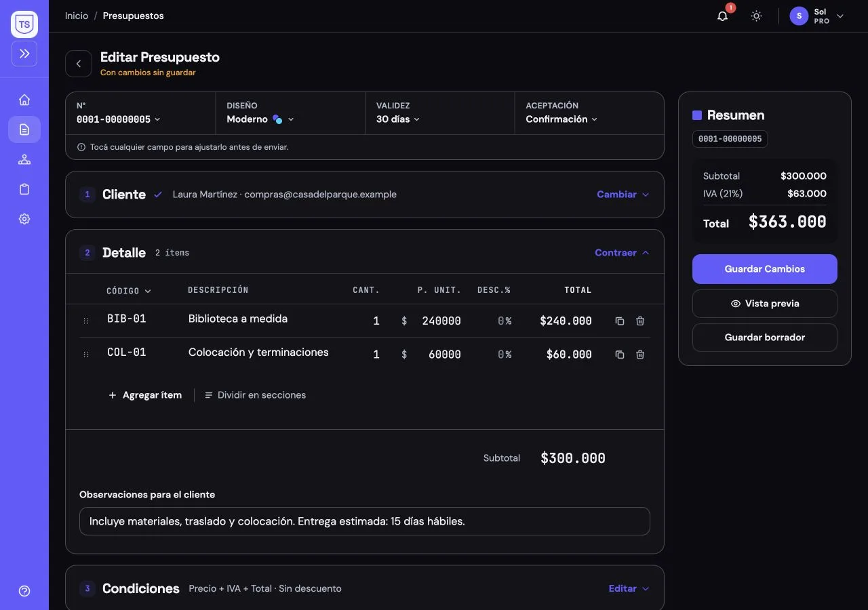Open the clipboard sidebar icon
Viewport: 868px width, 610px height.
click(x=24, y=189)
